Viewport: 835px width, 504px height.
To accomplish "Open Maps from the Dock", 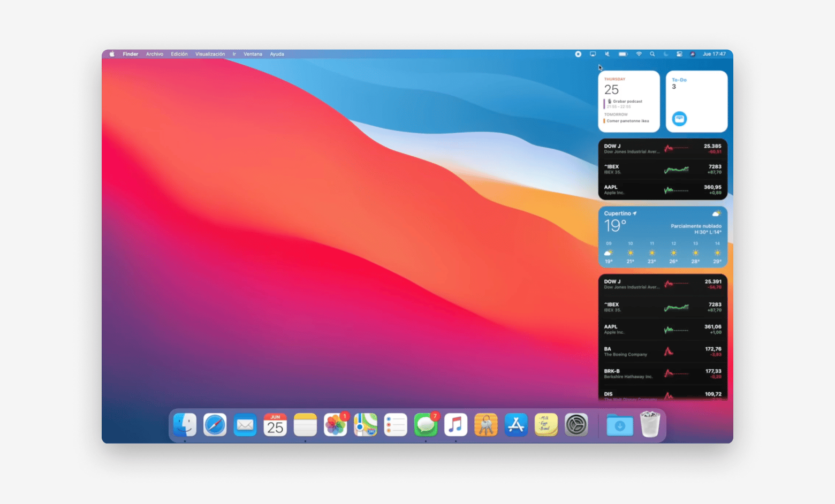I will coord(366,425).
